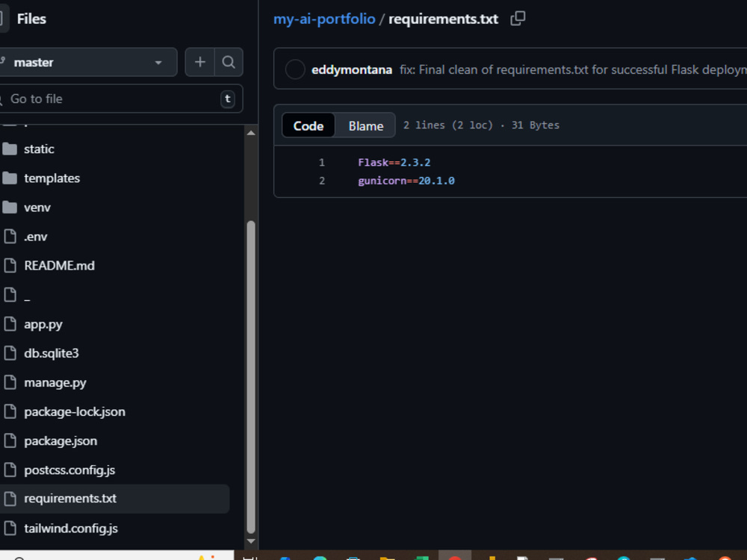Viewport: 747px width, 560px height.
Task: Click the db.sqlite3 file icon
Action: (10, 353)
